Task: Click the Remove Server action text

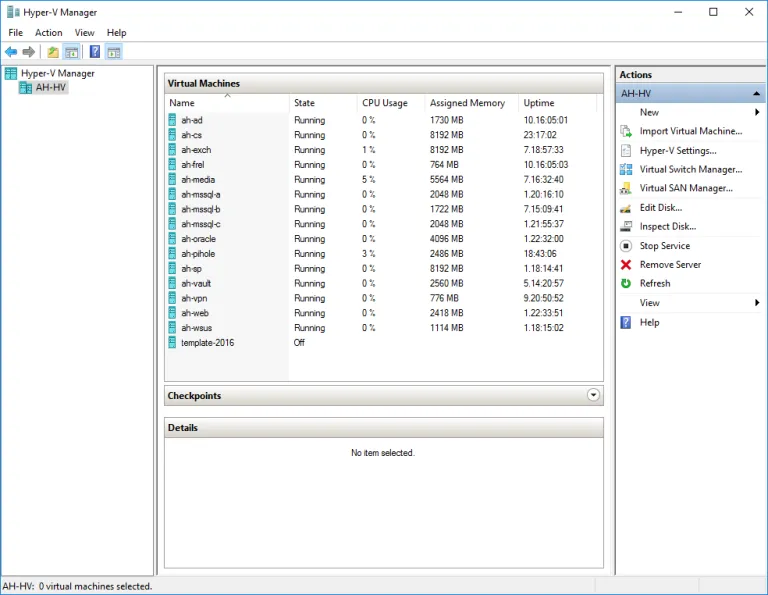Action: pos(670,265)
